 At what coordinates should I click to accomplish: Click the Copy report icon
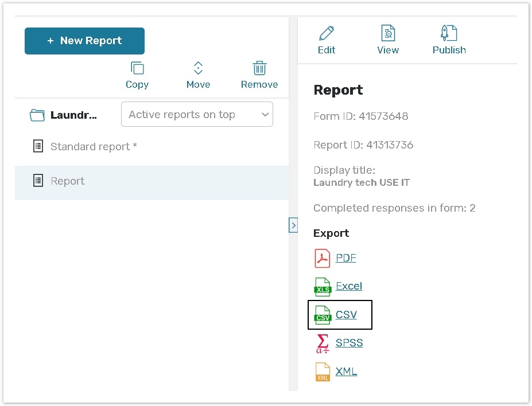pos(137,69)
